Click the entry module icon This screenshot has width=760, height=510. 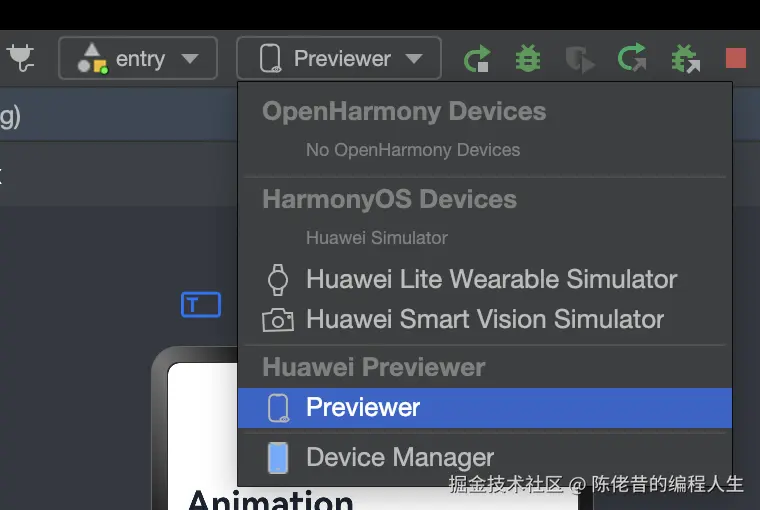pos(92,58)
